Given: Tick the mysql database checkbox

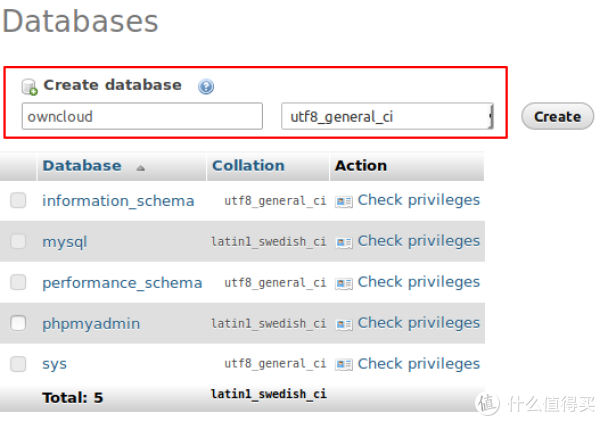Looking at the screenshot, I should pyautogui.click(x=18, y=241).
